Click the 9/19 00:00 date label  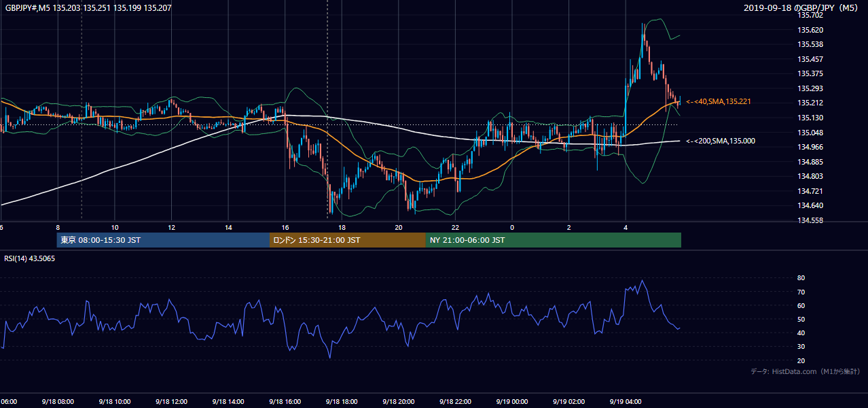pos(511,402)
